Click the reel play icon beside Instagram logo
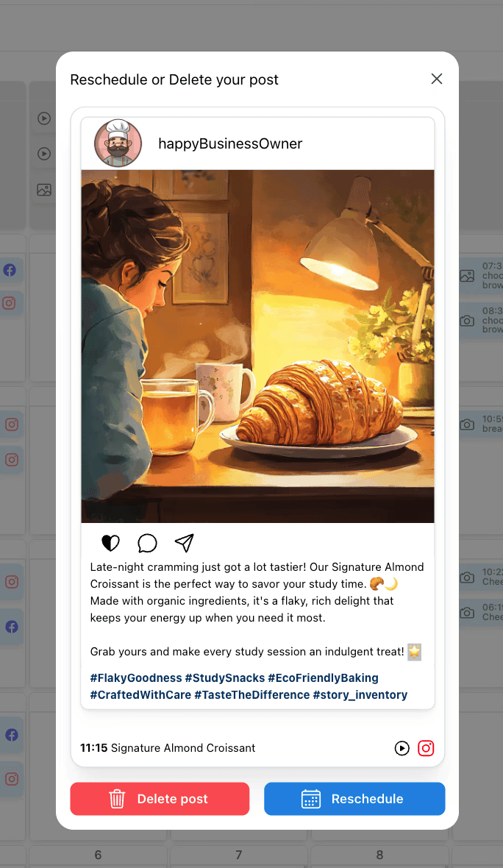Image resolution: width=503 pixels, height=868 pixels. (x=402, y=748)
